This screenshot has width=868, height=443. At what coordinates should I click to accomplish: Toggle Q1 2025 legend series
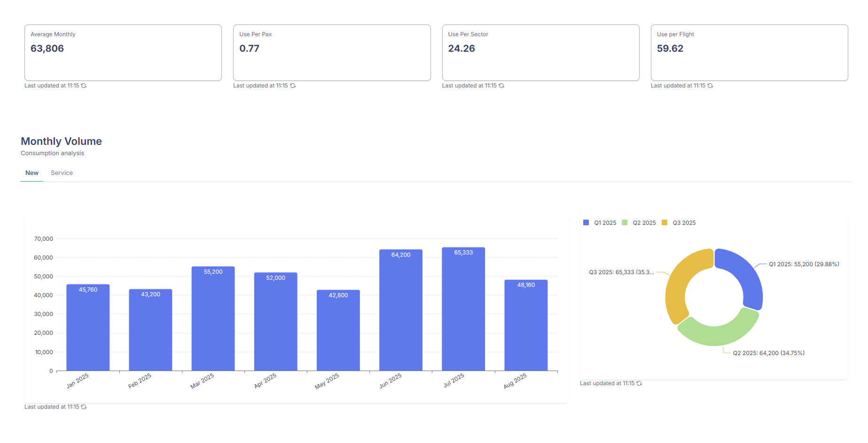pyautogui.click(x=600, y=223)
